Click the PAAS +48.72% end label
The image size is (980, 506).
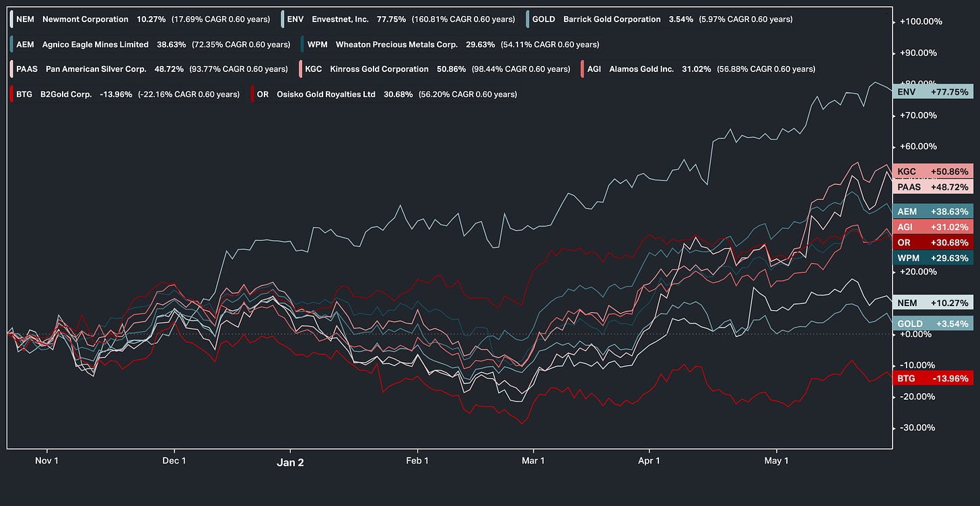[933, 186]
